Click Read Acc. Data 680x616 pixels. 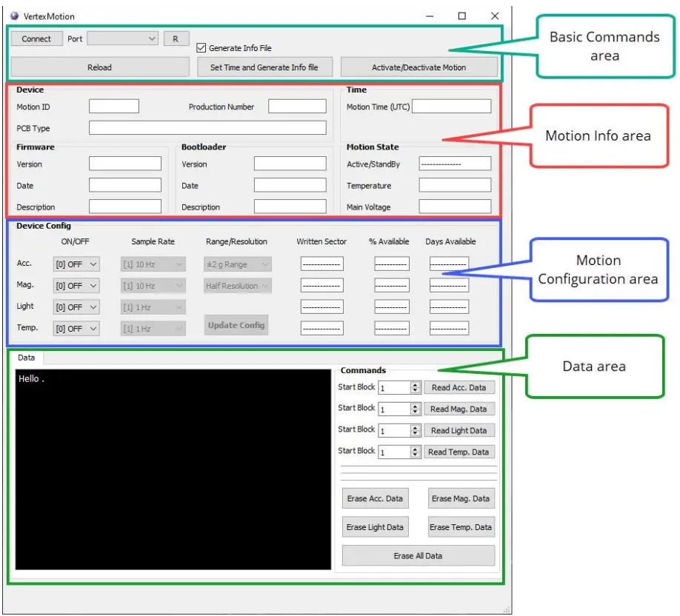[x=459, y=386]
